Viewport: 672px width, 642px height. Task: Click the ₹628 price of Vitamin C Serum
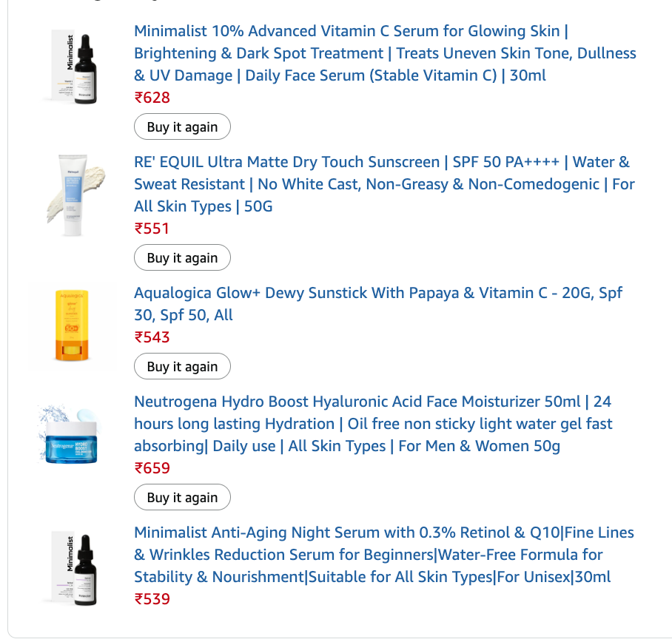(x=152, y=98)
